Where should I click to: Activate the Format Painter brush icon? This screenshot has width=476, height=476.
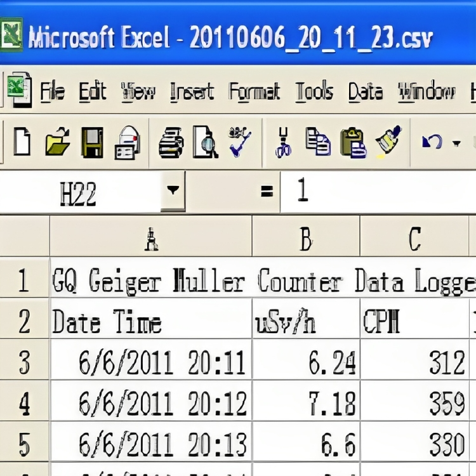pos(389,142)
